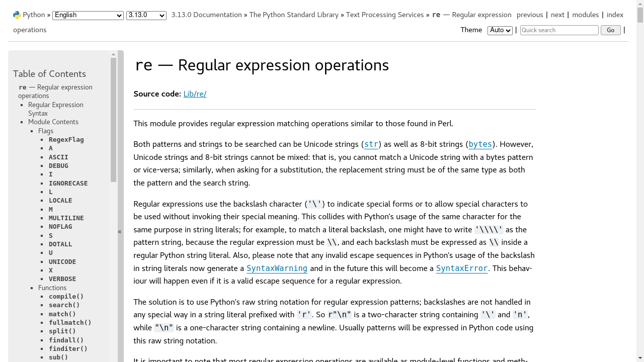Viewport: 644px width, 362px height.
Task: Open the compile() function entry
Action: click(66, 296)
